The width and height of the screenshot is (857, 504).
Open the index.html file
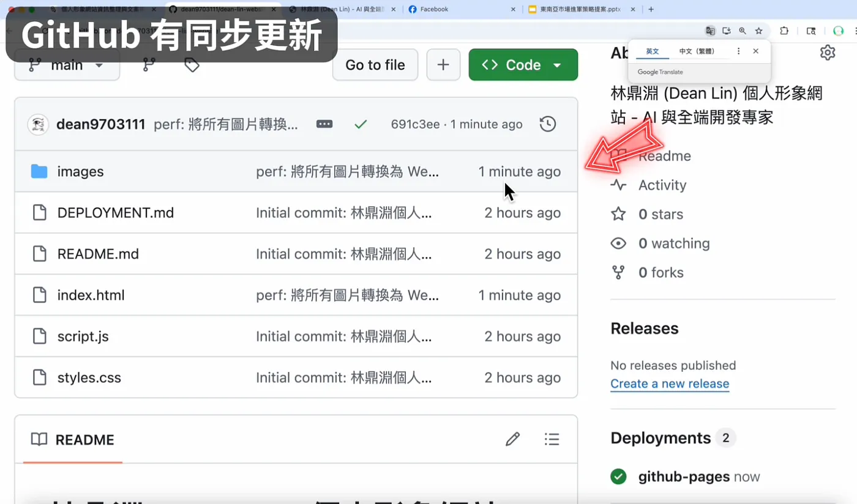click(91, 295)
